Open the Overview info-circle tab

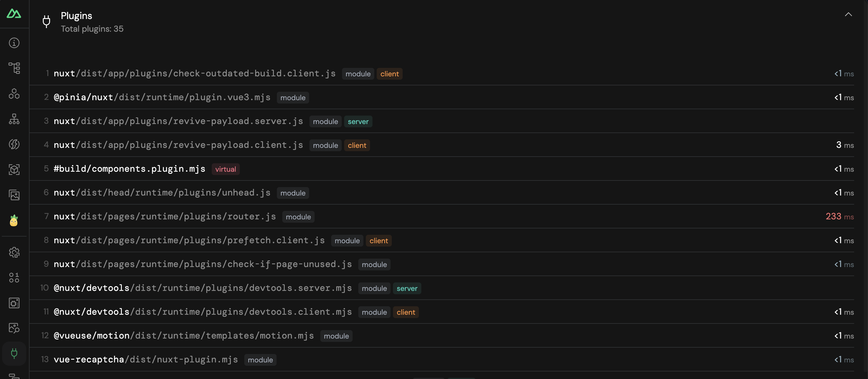tap(14, 43)
